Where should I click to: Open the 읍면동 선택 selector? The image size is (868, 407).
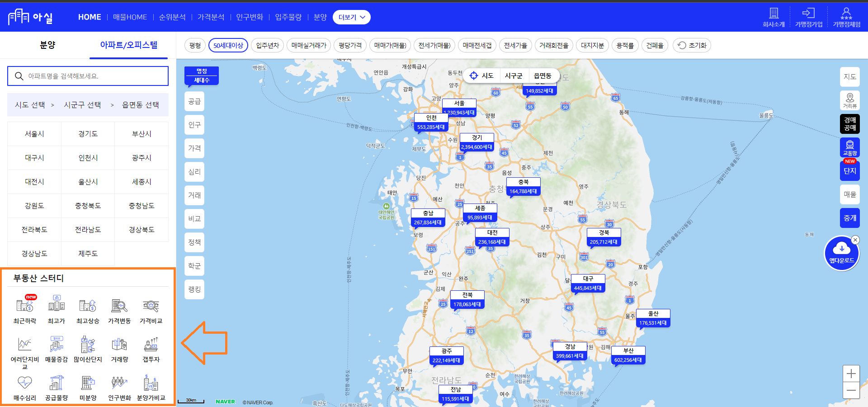pos(141,105)
